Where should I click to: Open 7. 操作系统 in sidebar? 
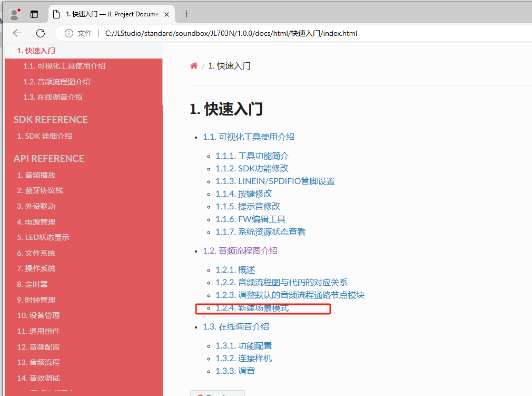[x=36, y=268]
